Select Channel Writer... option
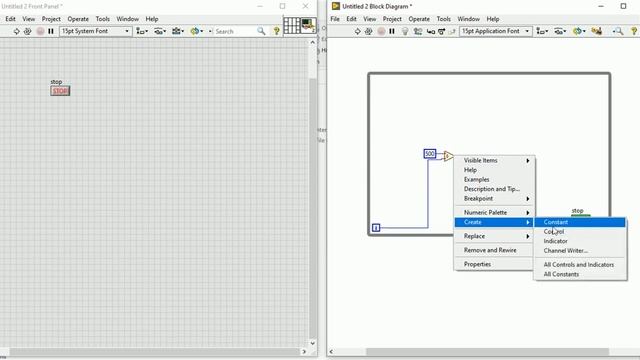This screenshot has width=640, height=360. (580, 251)
